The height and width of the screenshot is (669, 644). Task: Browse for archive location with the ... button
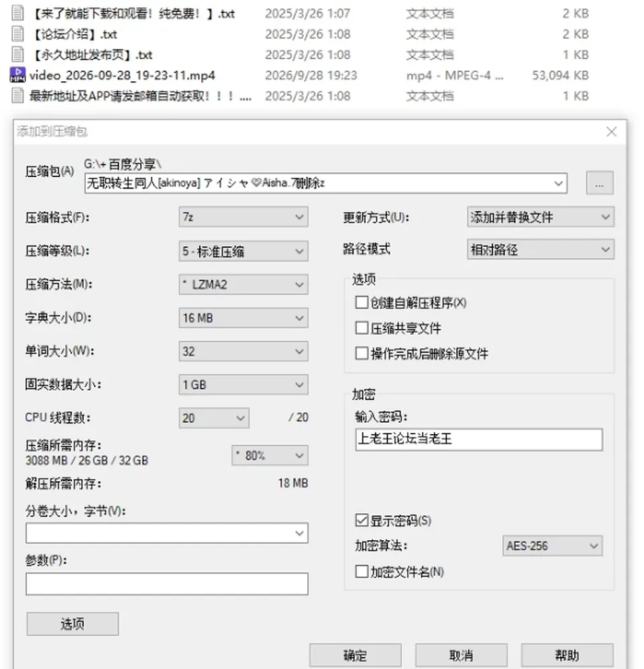tap(600, 183)
